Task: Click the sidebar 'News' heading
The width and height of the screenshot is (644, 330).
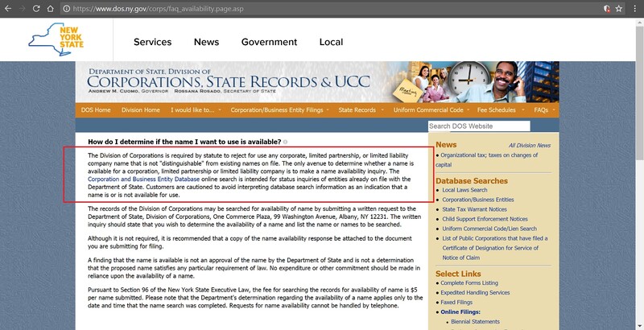Action: tap(446, 145)
